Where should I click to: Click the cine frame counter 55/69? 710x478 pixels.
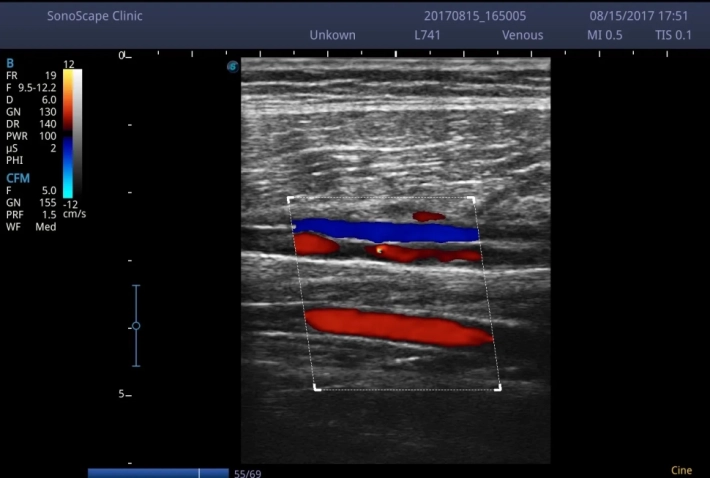point(246,473)
